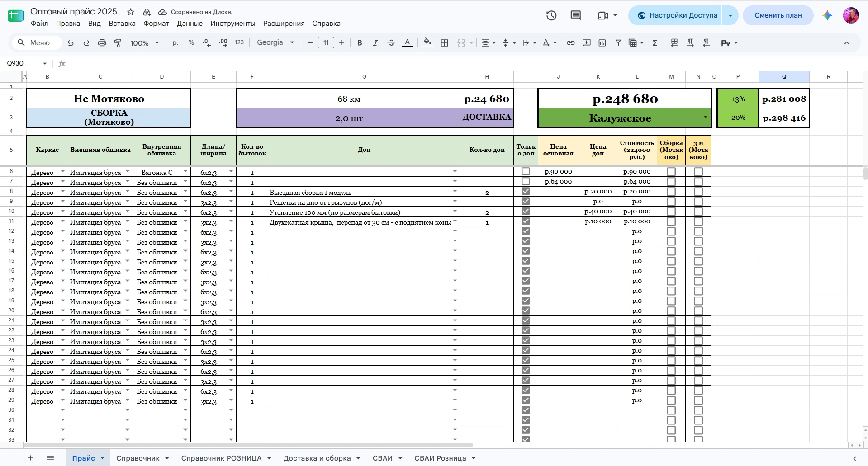868x466 pixels.
Task: Open version history clock icon
Action: [551, 15]
